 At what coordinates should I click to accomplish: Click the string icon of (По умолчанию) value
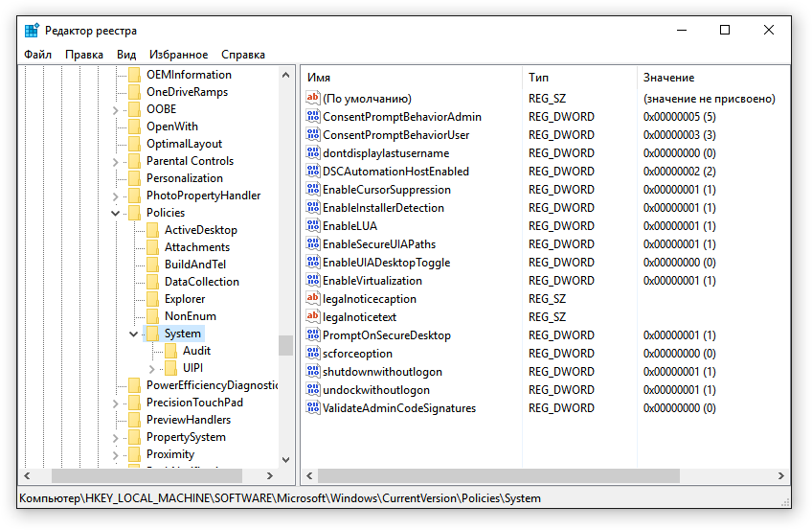click(x=313, y=98)
